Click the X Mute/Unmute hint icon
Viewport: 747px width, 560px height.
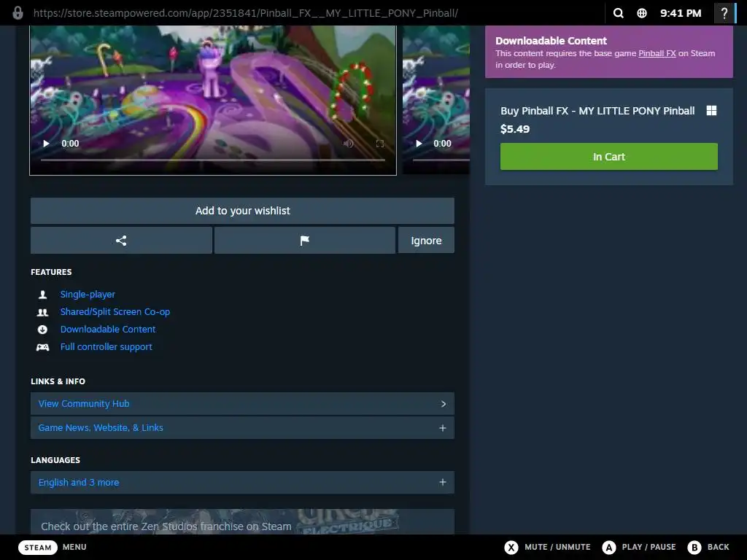511,547
